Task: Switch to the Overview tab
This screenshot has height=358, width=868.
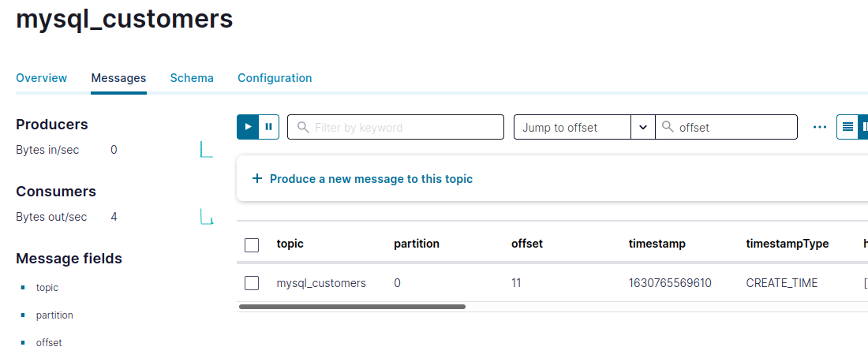Action: tap(42, 78)
